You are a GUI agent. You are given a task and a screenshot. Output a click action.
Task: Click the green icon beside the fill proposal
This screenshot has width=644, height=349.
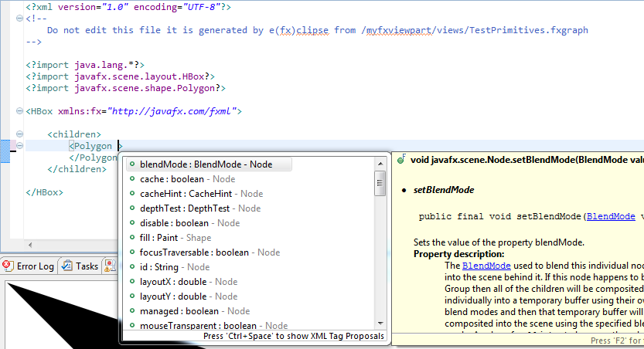(x=133, y=238)
